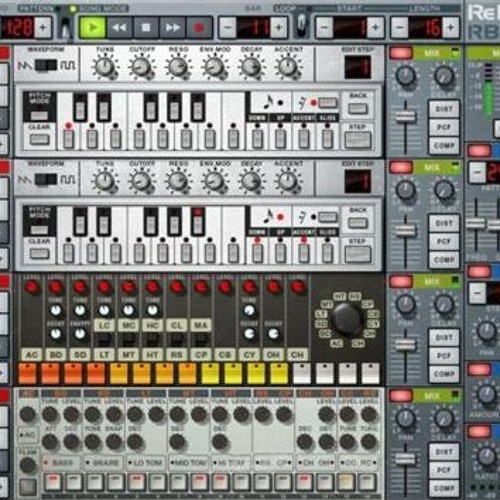Toggle the first synth waveform switch
500x500 pixels.
46,65
